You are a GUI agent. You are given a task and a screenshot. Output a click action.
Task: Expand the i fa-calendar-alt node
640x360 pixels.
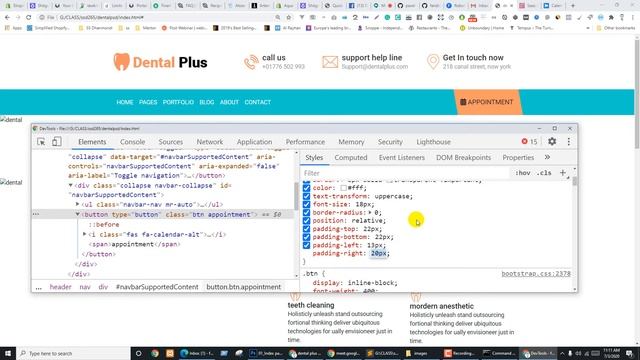84,234
